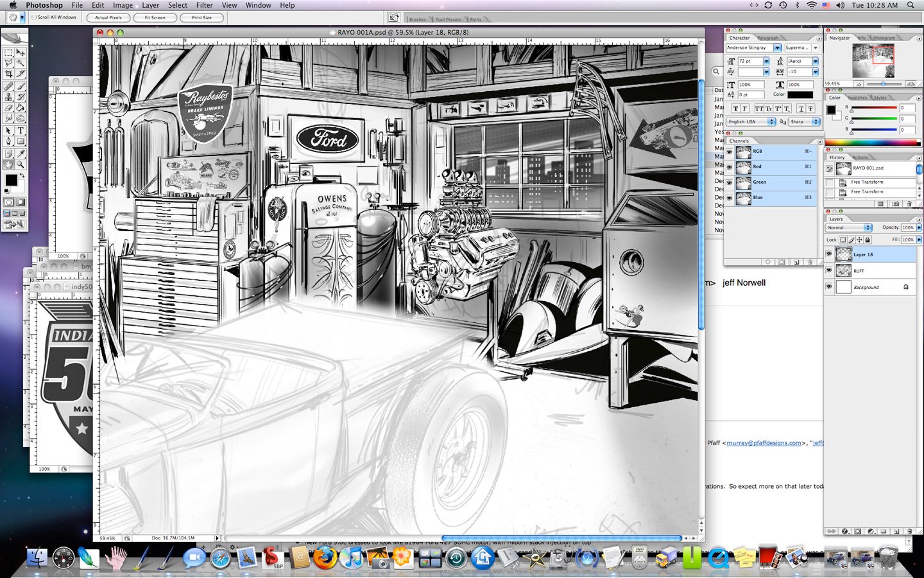Select the Eyedropper tool
Image resolution: width=924 pixels, height=578 pixels.
point(21,153)
